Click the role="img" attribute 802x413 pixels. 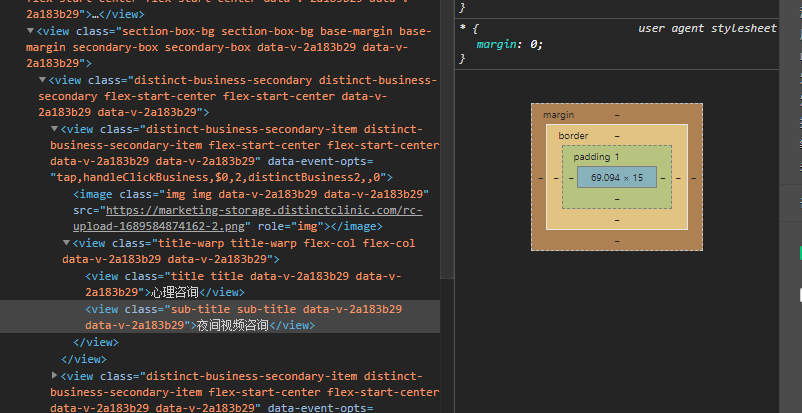coord(291,226)
